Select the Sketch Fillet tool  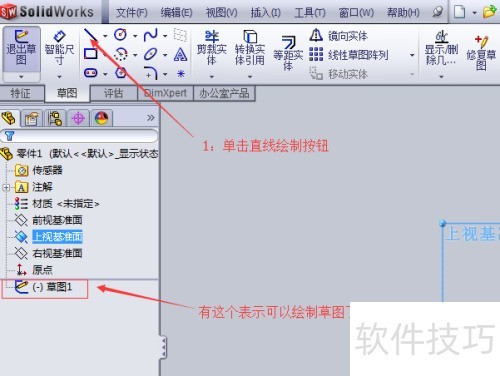[151, 73]
